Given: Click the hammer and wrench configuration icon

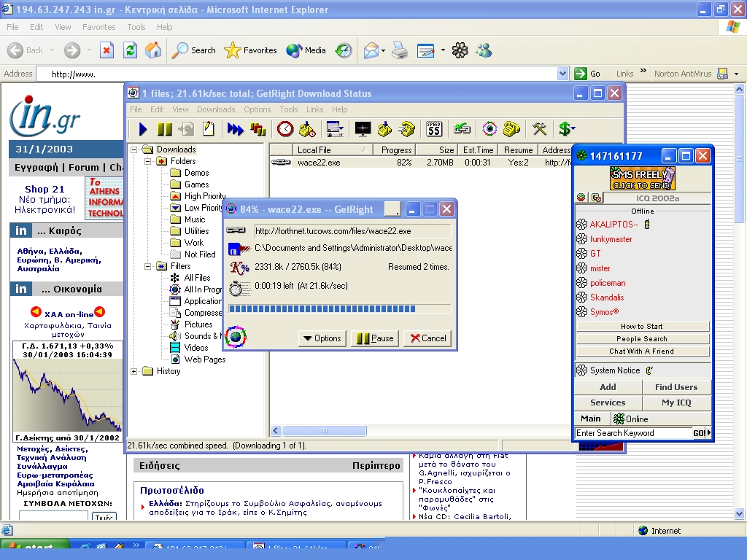Looking at the screenshot, I should tap(539, 129).
